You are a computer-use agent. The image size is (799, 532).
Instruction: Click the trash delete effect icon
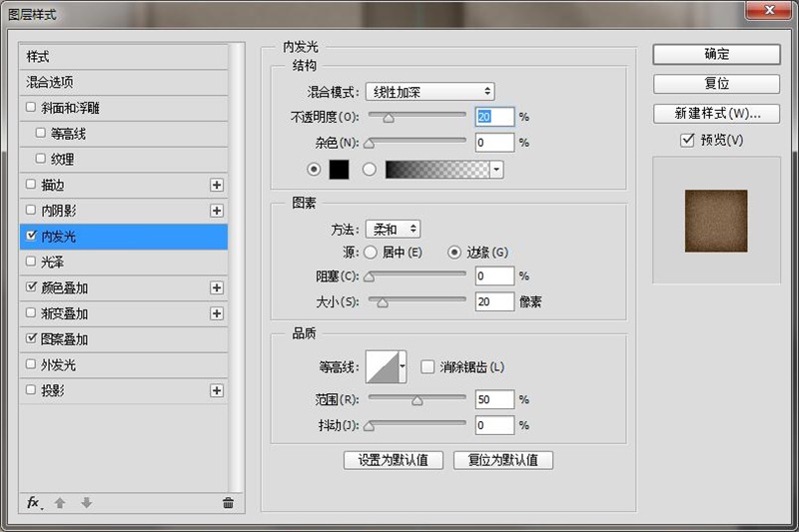pos(229,503)
